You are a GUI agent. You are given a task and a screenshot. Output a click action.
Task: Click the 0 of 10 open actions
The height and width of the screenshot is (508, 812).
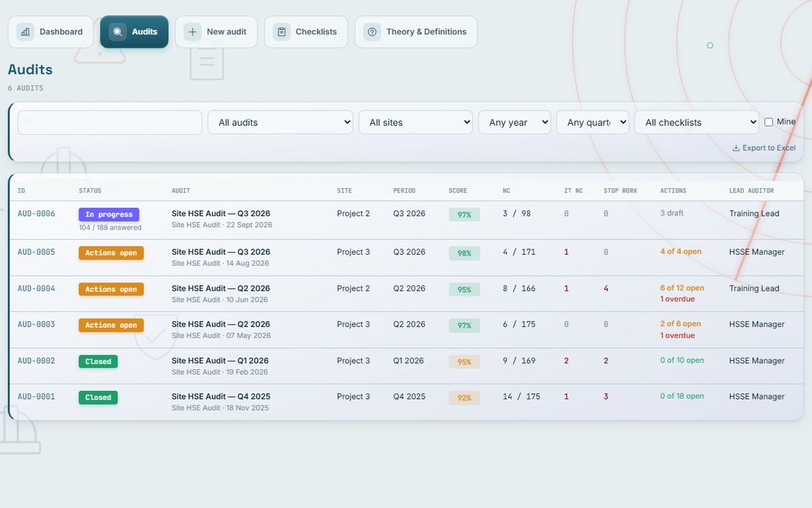pos(682,360)
